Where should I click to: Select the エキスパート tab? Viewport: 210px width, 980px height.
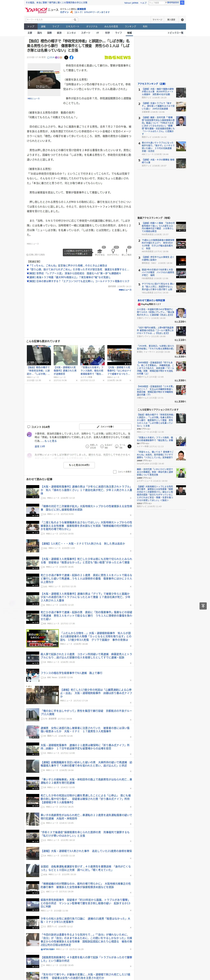(72, 26)
